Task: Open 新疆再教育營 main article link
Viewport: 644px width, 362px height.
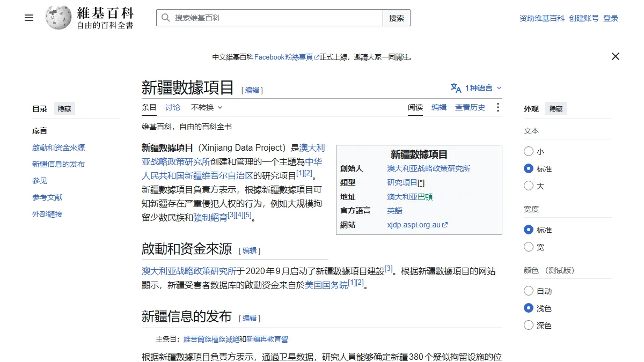Action: pos(267,339)
